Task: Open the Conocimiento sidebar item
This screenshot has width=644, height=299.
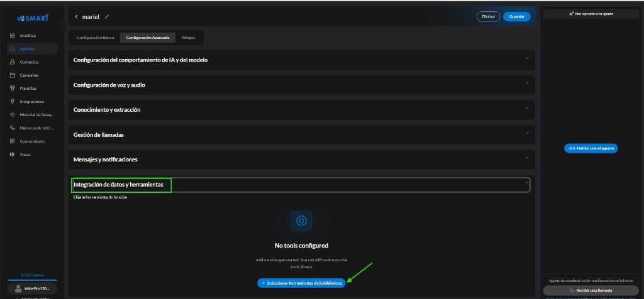Action: pos(31,141)
